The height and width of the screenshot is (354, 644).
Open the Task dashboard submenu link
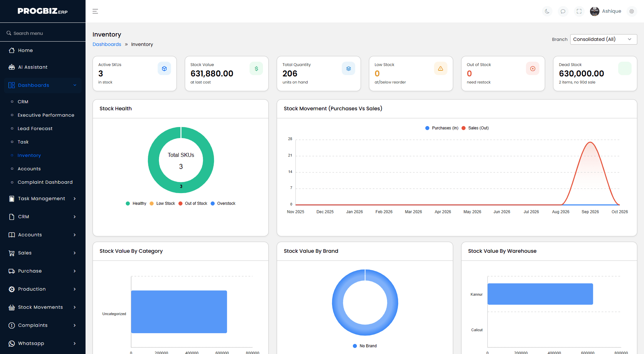[23, 142]
